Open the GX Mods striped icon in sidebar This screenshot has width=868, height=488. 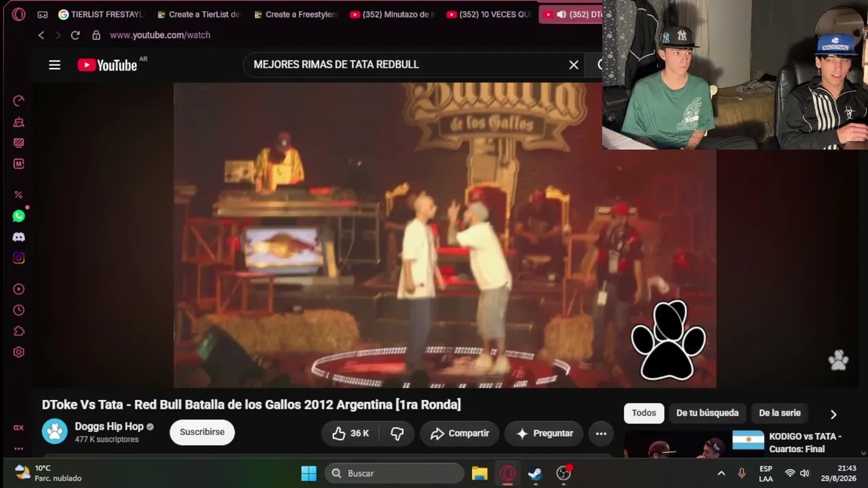point(19,143)
